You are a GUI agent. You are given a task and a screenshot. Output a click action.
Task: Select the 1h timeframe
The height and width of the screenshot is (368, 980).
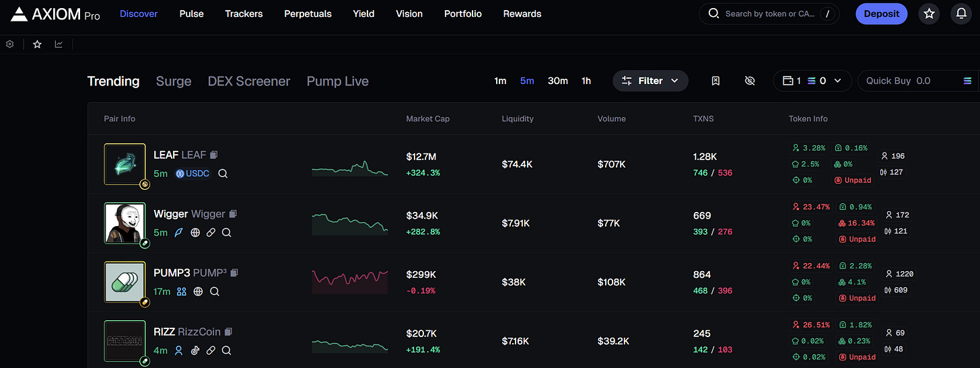tap(586, 81)
